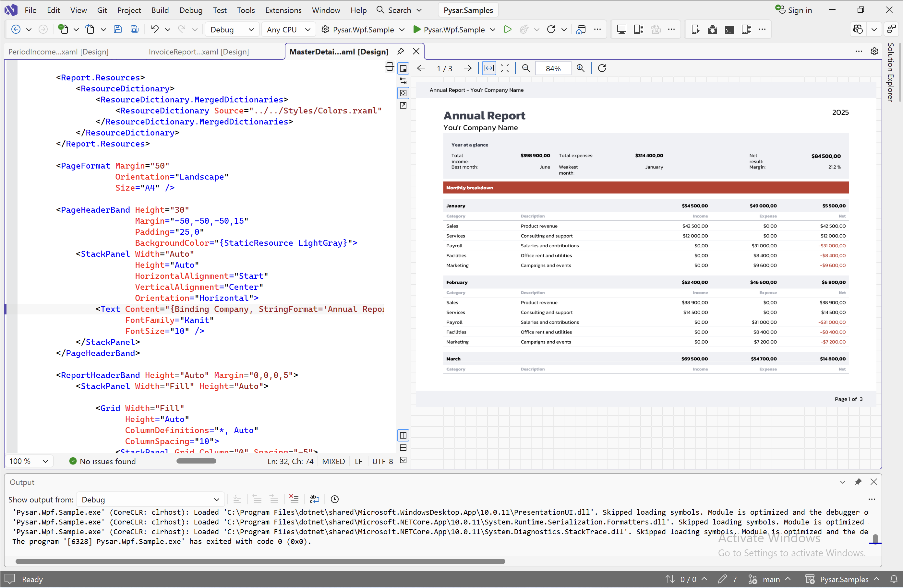Click the clock timestamp icon in Output toolbar
This screenshot has height=588, width=903.
(x=335, y=499)
